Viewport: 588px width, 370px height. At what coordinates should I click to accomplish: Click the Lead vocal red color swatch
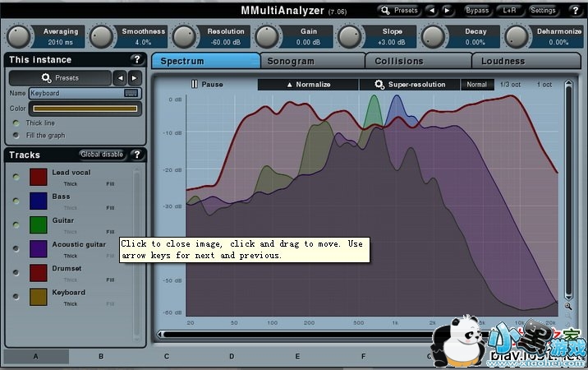coord(39,177)
